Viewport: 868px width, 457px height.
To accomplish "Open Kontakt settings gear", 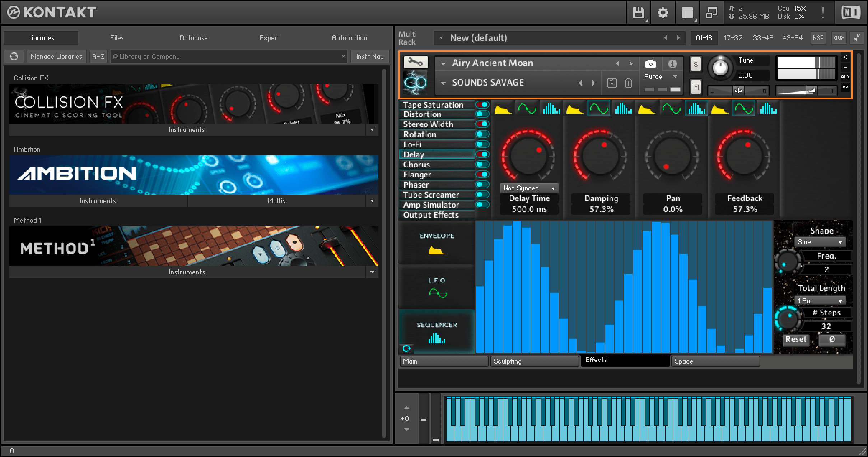I will (x=663, y=13).
